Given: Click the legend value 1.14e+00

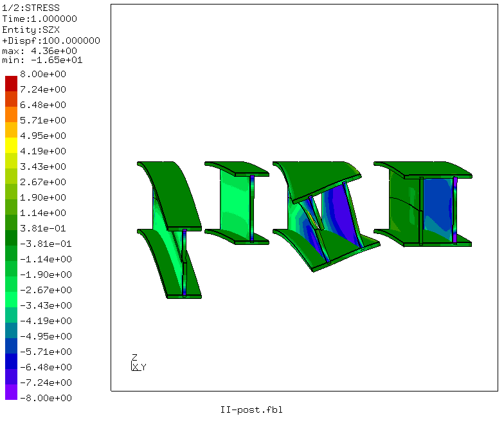Looking at the screenshot, I should (x=43, y=213).
